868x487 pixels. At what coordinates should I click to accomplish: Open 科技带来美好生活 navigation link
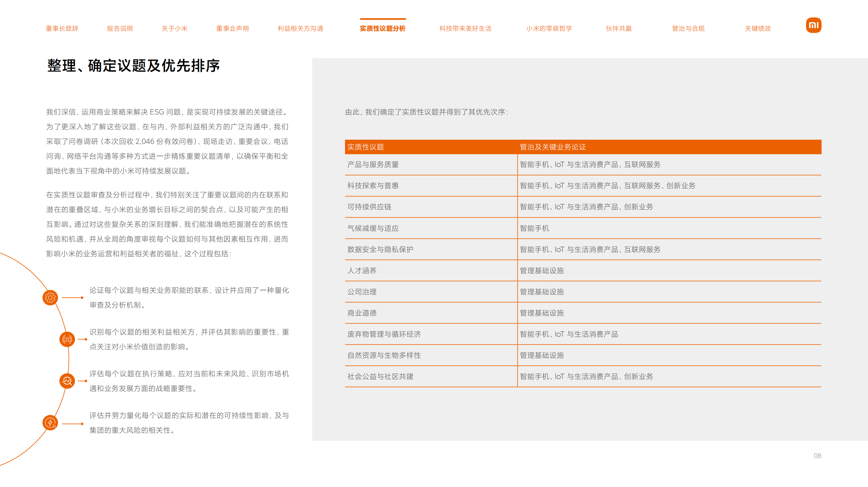465,29
